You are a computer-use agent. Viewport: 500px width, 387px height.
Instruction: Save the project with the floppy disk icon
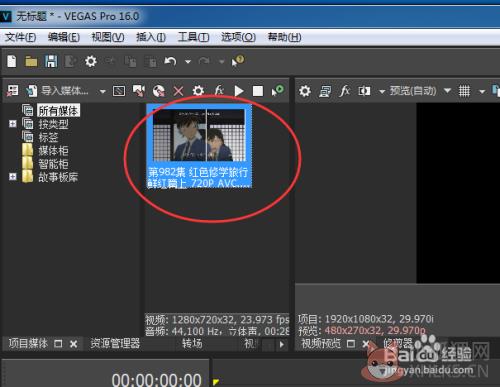click(x=51, y=61)
